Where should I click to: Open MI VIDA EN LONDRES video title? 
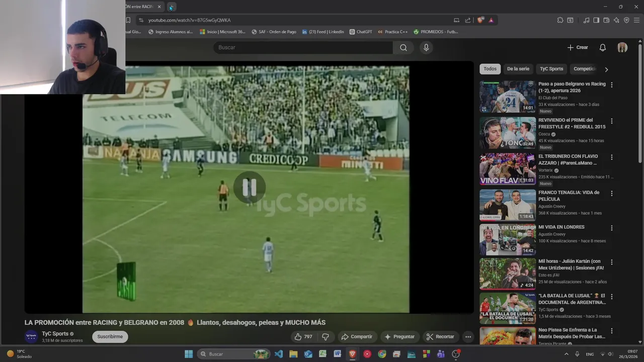tap(561, 227)
